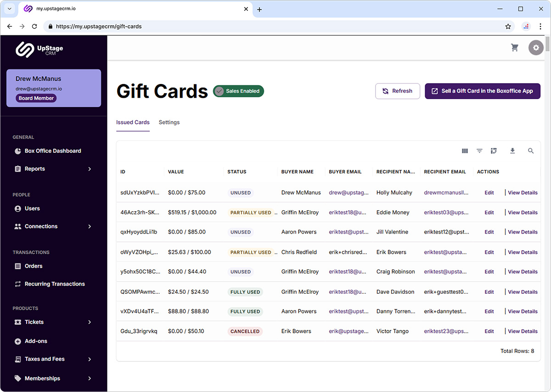Open the table search magnifier icon
This screenshot has width=551, height=392.
point(531,151)
